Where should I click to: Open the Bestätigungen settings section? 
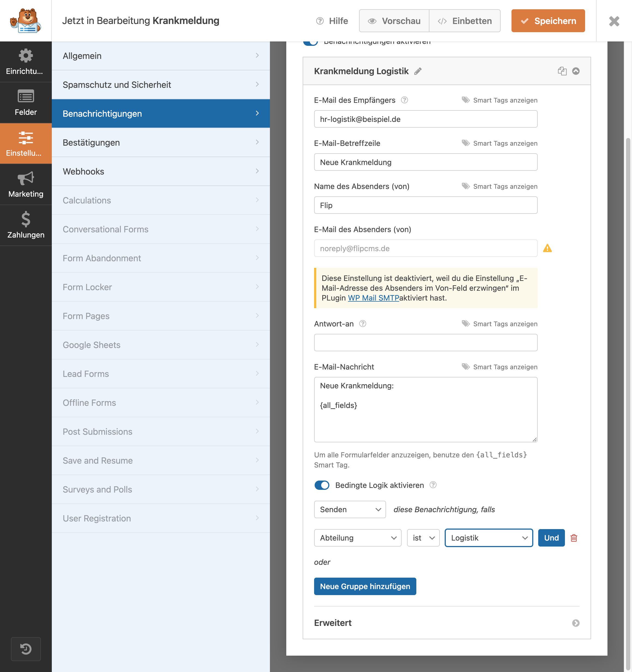point(161,142)
